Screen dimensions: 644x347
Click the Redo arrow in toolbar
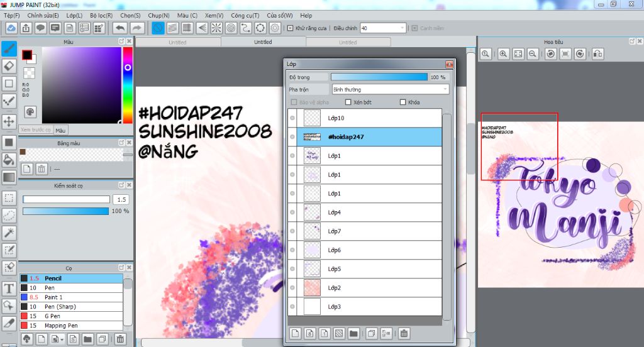coord(137,28)
